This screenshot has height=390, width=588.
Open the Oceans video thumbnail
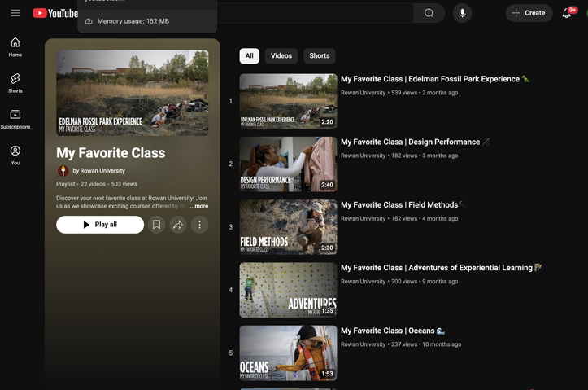[x=288, y=353]
